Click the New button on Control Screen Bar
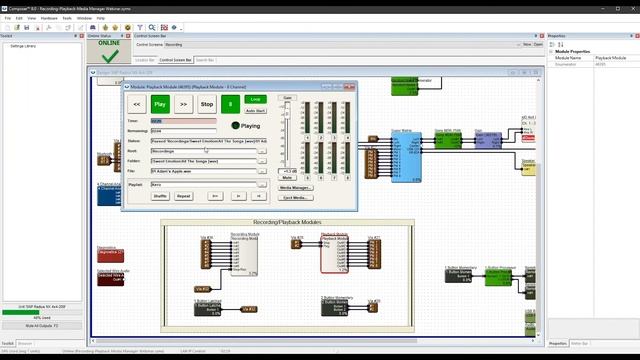The image size is (640, 360). 527,44
